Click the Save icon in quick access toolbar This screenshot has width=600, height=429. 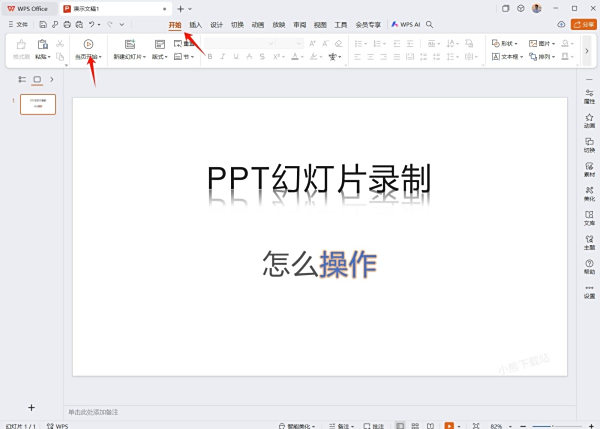tap(43, 24)
